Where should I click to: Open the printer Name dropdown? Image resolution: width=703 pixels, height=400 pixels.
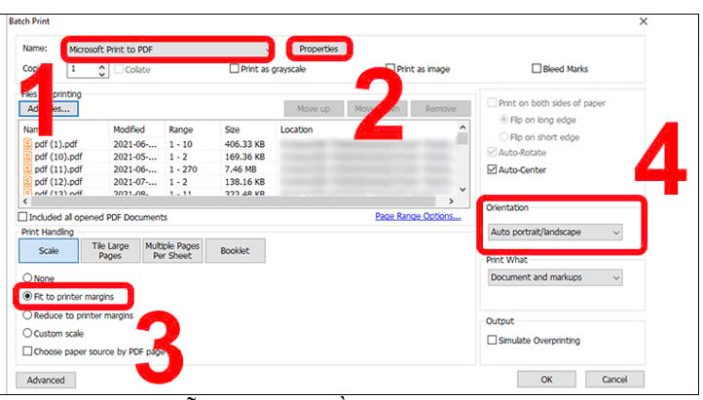click(168, 49)
